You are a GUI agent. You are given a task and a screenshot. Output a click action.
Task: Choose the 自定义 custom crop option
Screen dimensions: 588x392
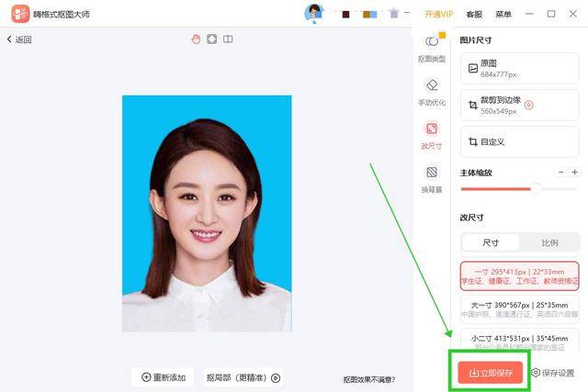[519, 141]
